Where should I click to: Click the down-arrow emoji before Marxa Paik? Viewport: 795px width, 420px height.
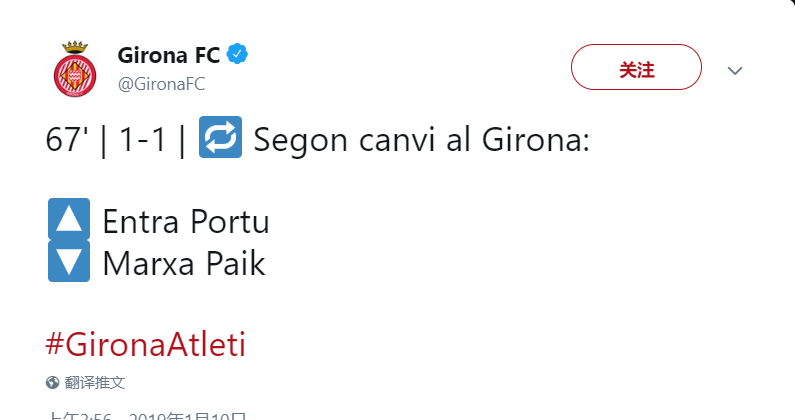click(69, 261)
